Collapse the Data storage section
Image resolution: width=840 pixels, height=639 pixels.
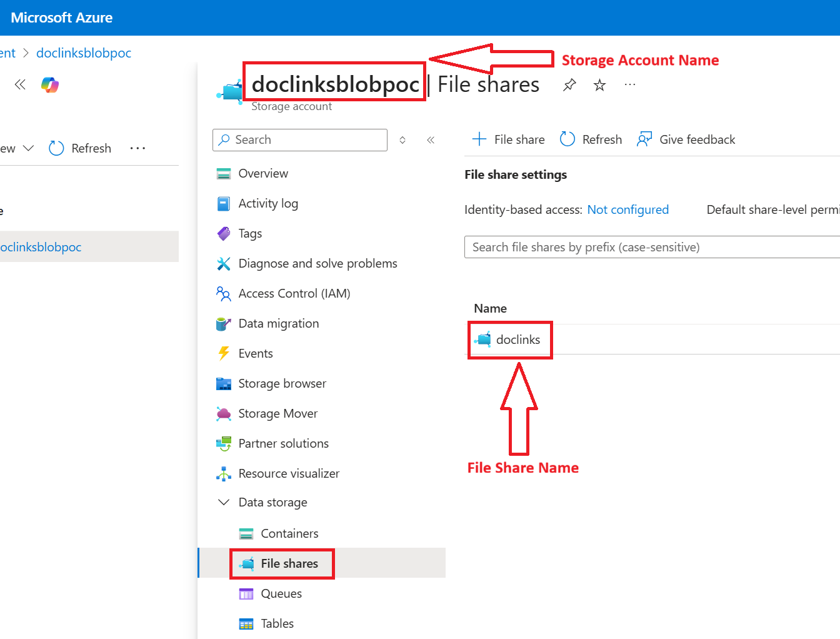[x=224, y=502]
